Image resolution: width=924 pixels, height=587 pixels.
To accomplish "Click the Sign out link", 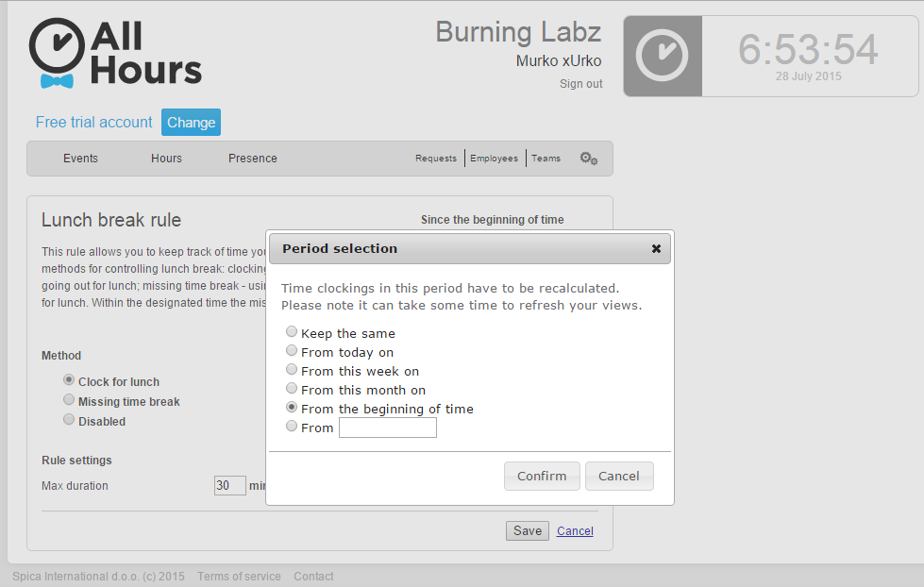I will 580,84.
